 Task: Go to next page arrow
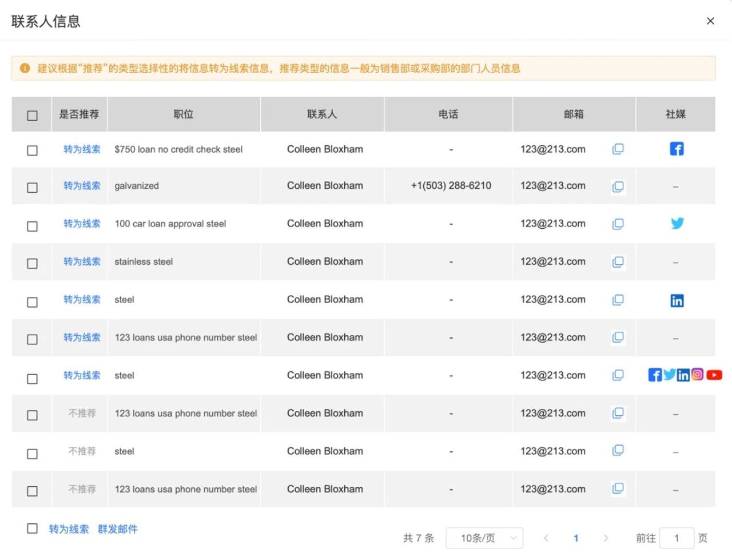tap(606, 538)
